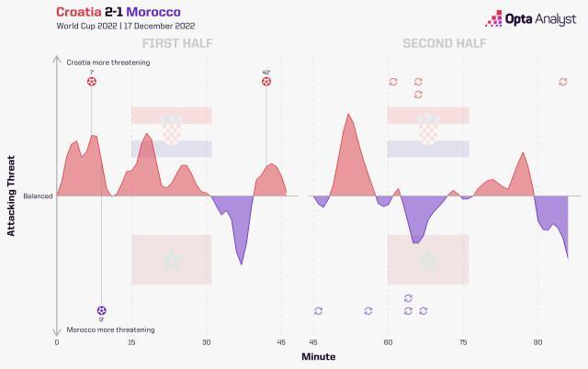Click Croatia's 7th-minute goal ball icon
Screen dimensions: 588x369
(x=91, y=82)
